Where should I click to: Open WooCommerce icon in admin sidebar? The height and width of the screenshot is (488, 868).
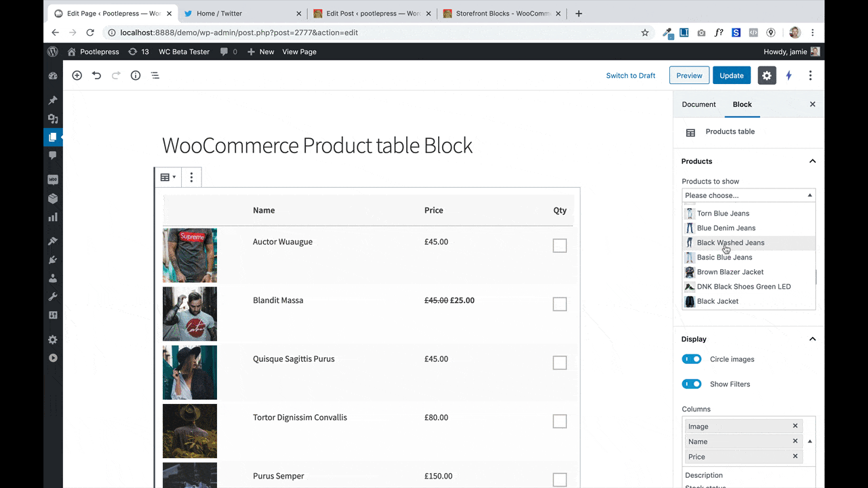53,180
